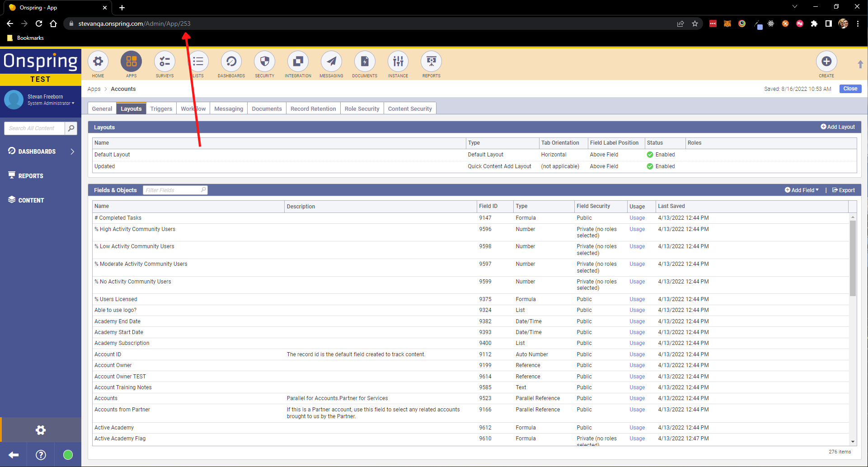Image resolution: width=868 pixels, height=467 pixels.
Task: Switch to the General tab
Action: click(x=102, y=108)
